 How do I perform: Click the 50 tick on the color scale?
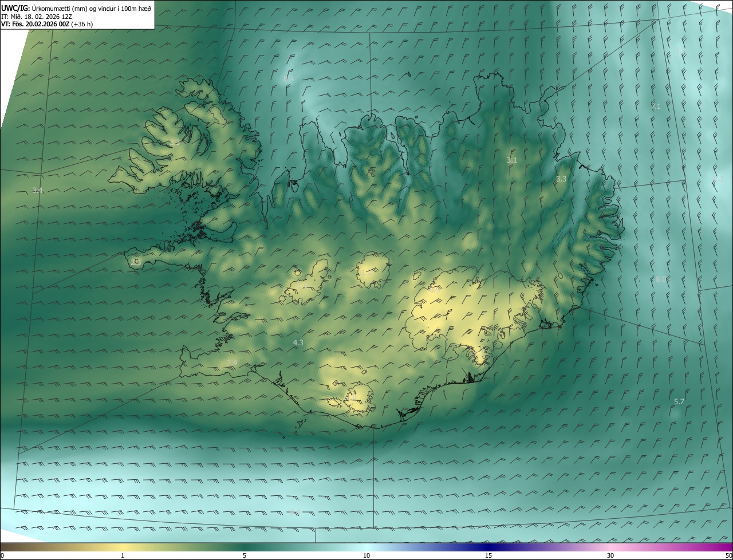pos(728,555)
